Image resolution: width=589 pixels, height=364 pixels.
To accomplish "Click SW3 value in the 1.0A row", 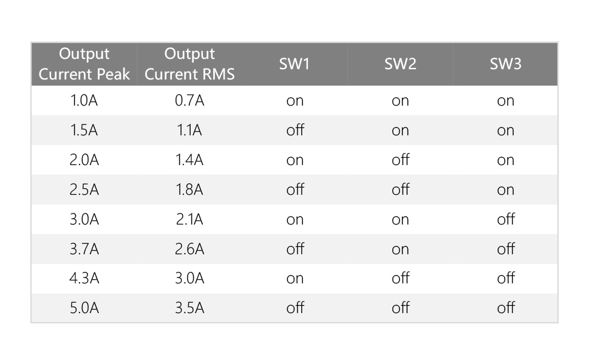I will pos(505,101).
